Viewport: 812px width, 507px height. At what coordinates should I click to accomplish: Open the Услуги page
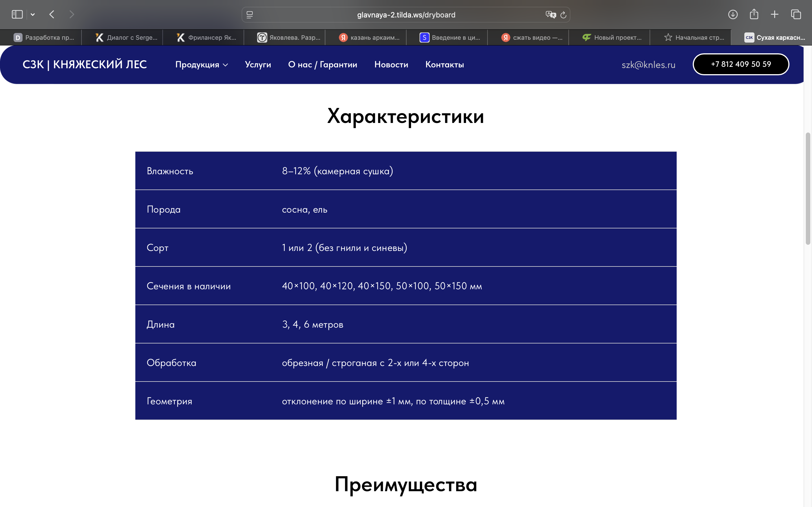tap(258, 65)
